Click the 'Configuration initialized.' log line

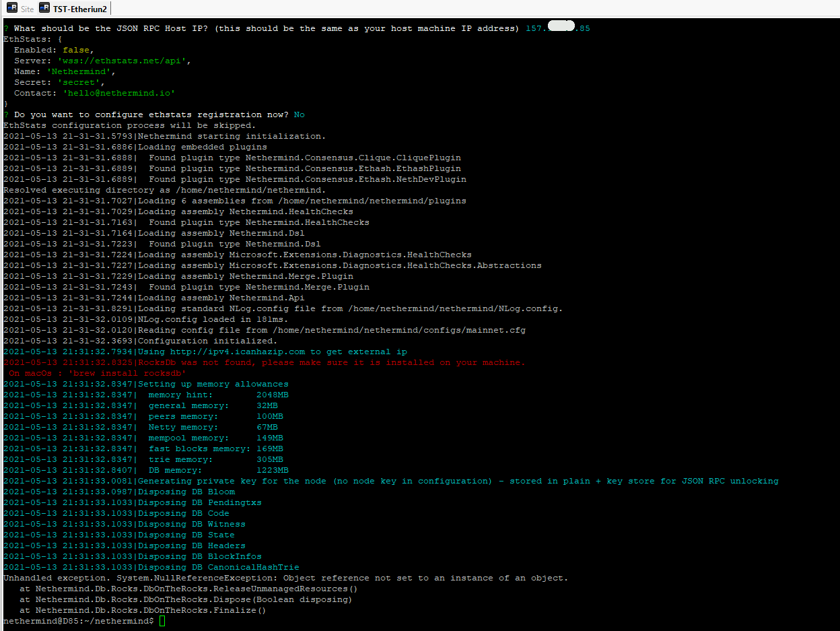pos(141,341)
